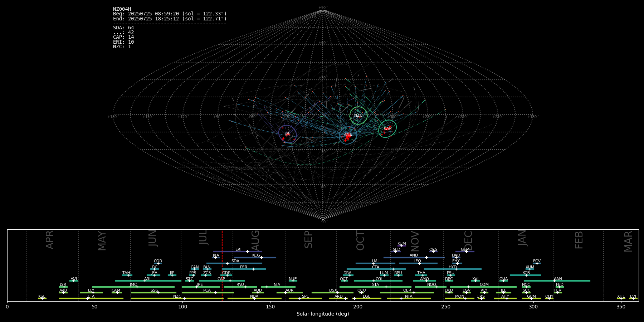Select the CTA shower bar in the timeline
This screenshot has height=322, width=644.
tap(376, 269)
